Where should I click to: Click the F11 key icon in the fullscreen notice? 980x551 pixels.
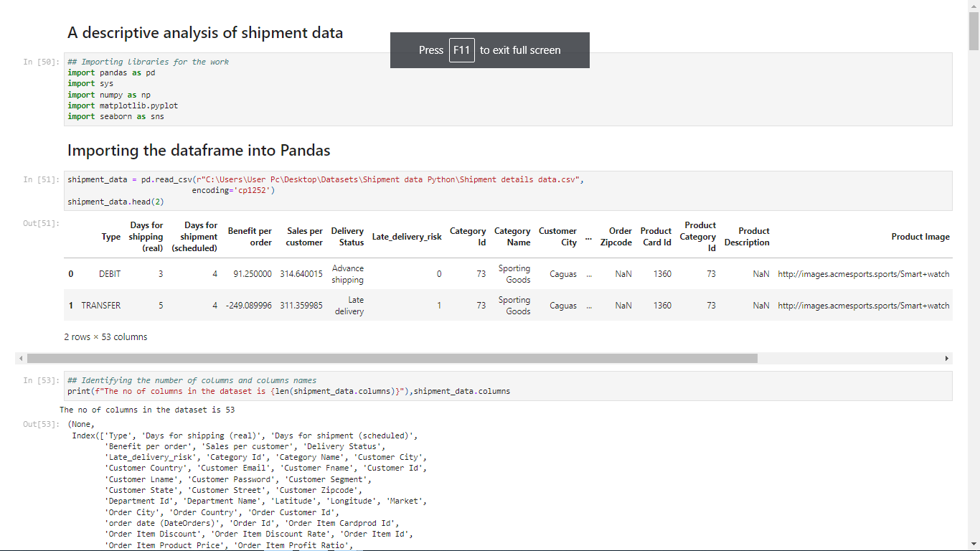pos(461,50)
